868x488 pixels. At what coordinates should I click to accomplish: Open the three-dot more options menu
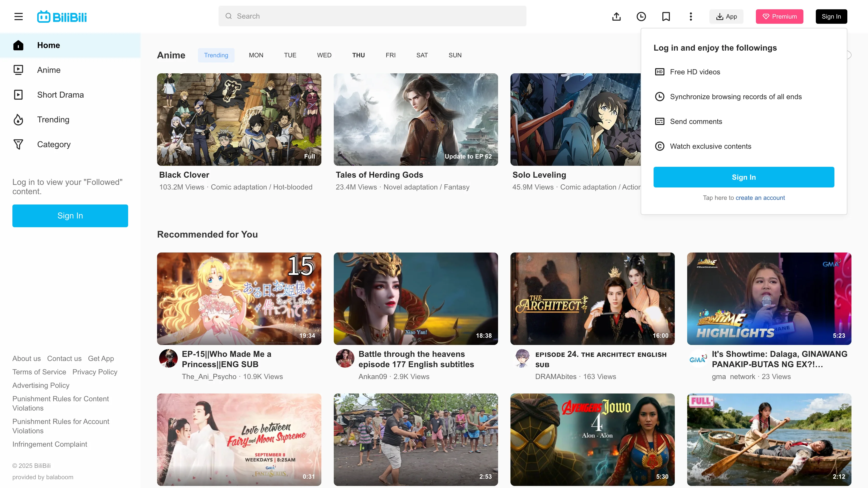(x=691, y=17)
